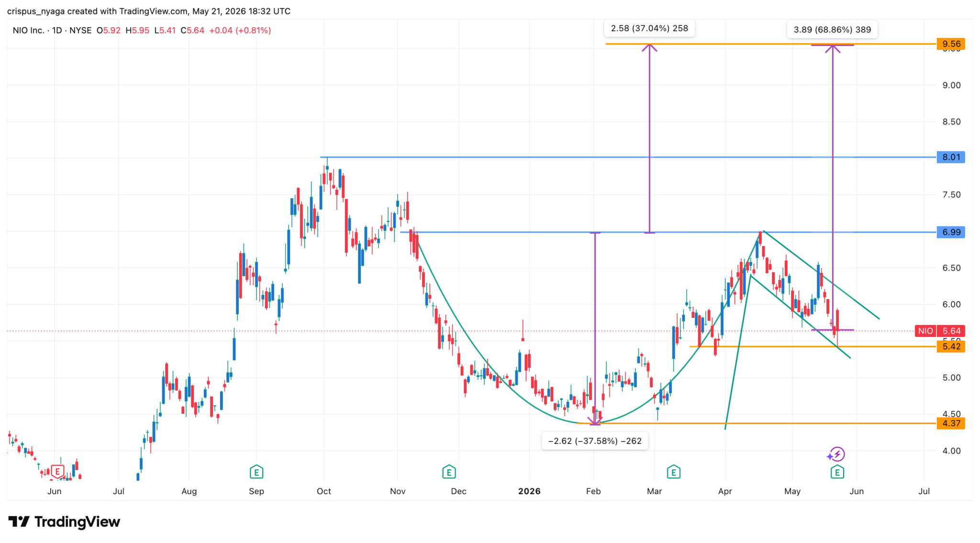This screenshot has height=543, width=980.
Task: Select the 6.50 price axis label
Action: coord(951,268)
